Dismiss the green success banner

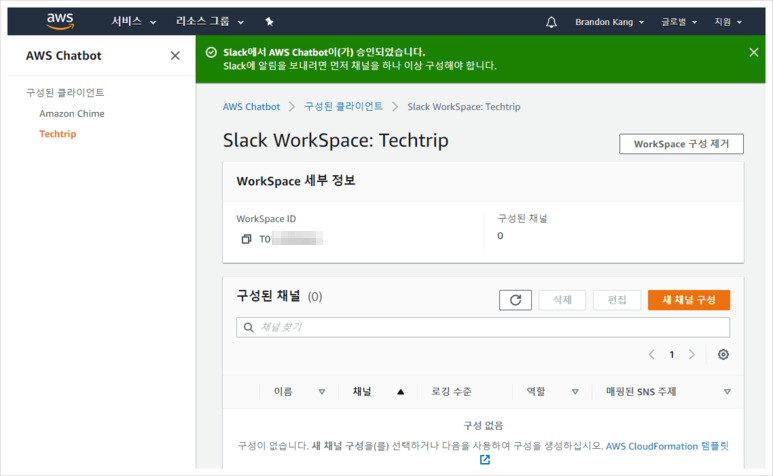tap(753, 52)
